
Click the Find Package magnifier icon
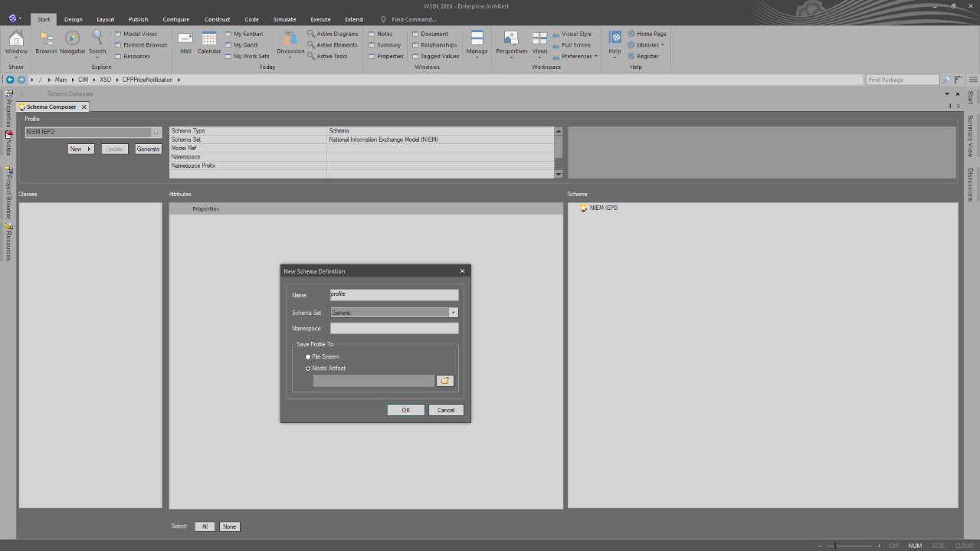tap(946, 80)
